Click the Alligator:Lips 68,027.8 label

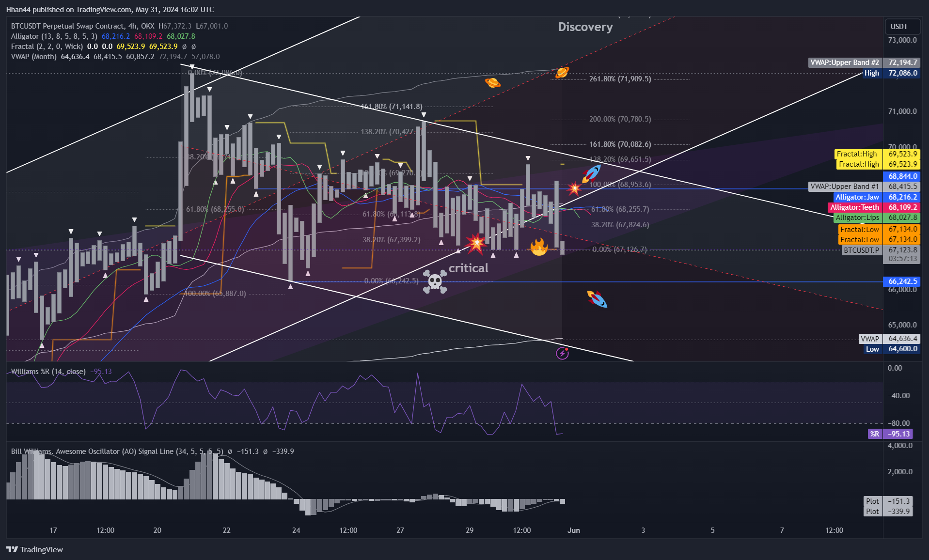pyautogui.click(x=877, y=218)
